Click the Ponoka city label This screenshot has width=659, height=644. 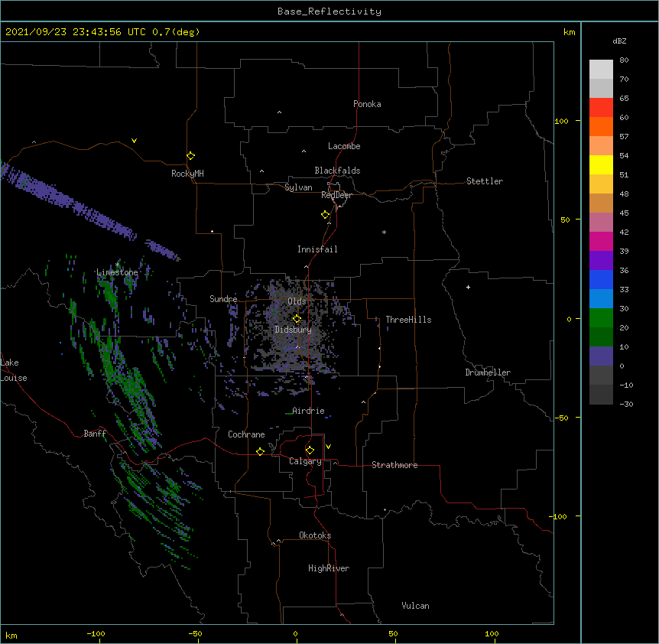pyautogui.click(x=367, y=104)
